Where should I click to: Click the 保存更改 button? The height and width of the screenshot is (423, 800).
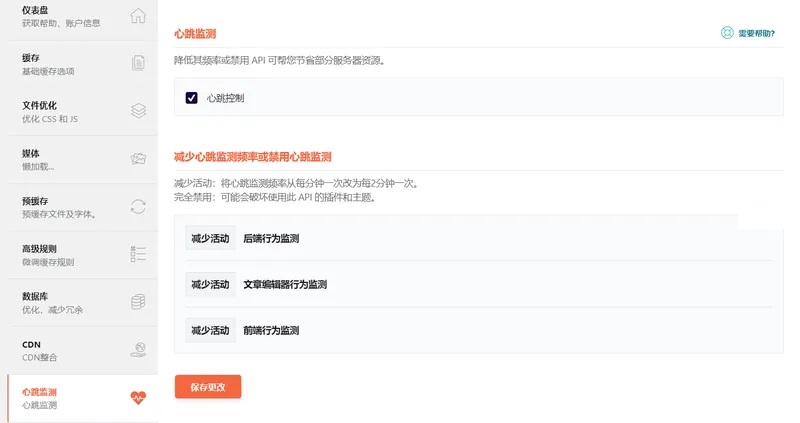coord(208,387)
